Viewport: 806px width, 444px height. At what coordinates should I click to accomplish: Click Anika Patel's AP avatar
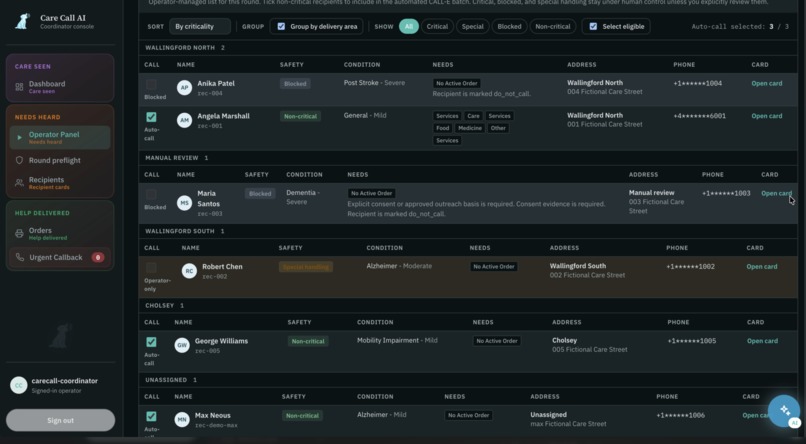click(184, 87)
